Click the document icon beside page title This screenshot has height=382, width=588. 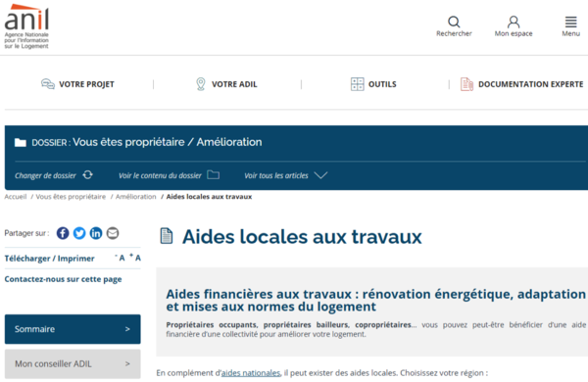(167, 236)
